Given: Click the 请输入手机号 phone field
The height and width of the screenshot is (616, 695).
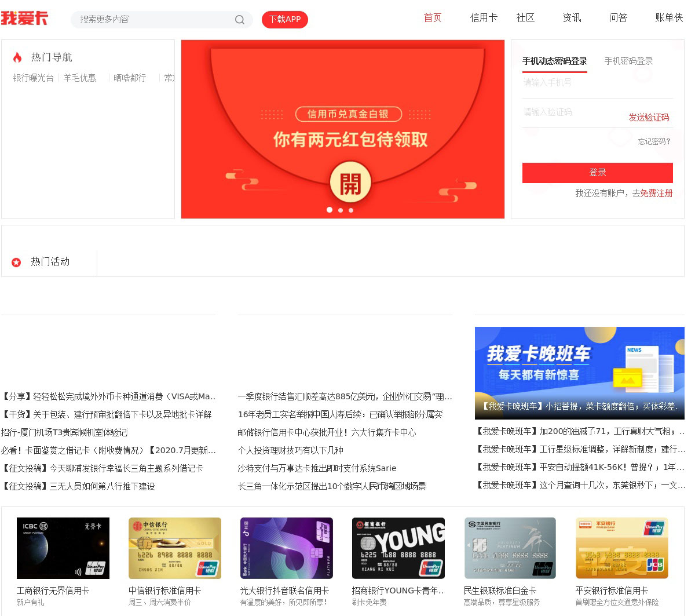Looking at the screenshot, I should [x=598, y=83].
